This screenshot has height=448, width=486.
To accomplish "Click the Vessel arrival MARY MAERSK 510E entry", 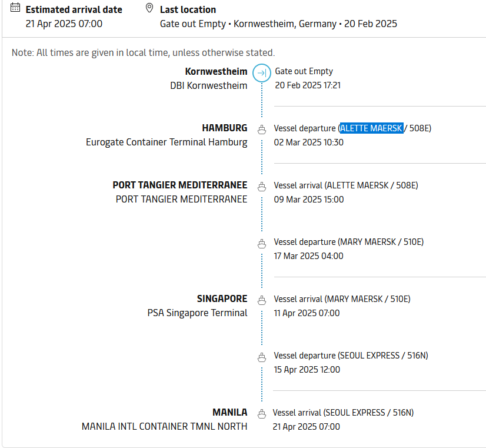I will click(x=342, y=299).
